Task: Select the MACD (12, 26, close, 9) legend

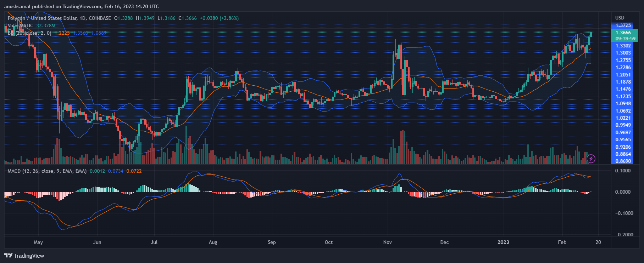Action: [x=47, y=171]
